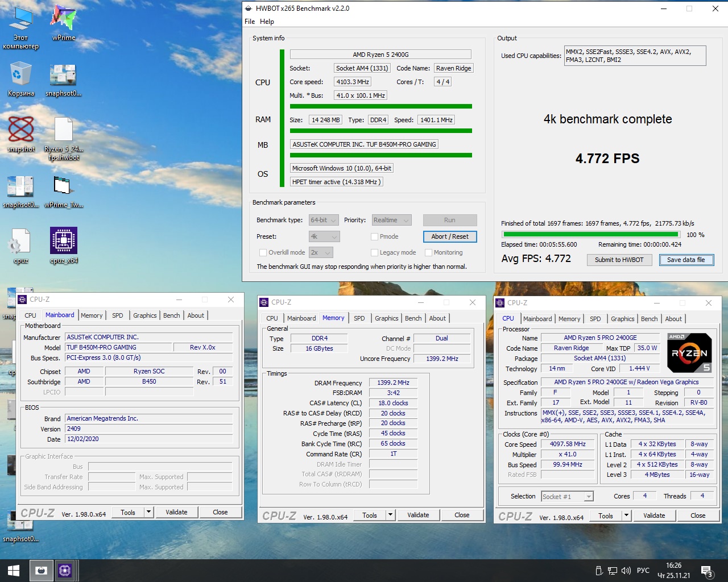Select the Ryzen_5_24 fps.hwbot file icon
This screenshot has width=728, height=582.
pyautogui.click(x=64, y=139)
